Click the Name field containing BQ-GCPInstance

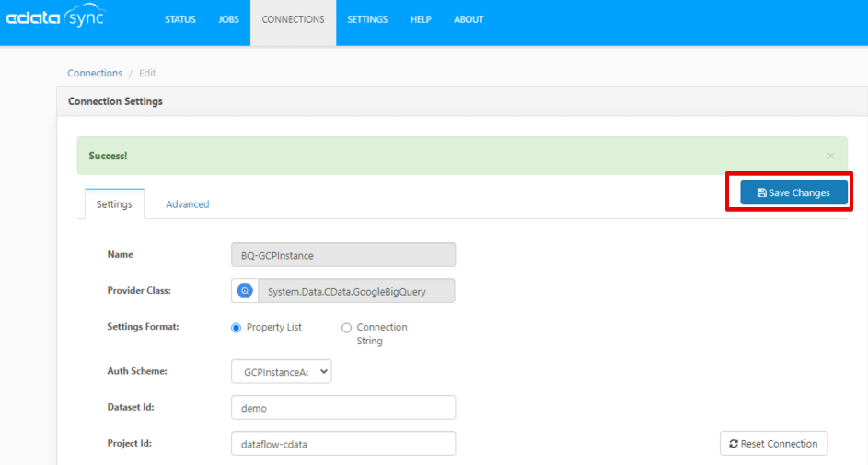point(343,255)
